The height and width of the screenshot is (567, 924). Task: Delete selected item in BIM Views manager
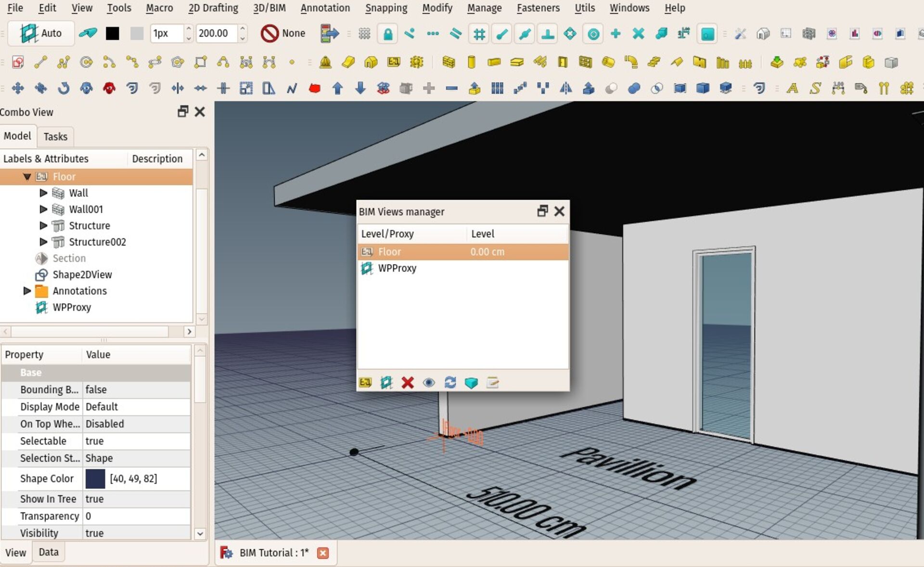point(408,383)
